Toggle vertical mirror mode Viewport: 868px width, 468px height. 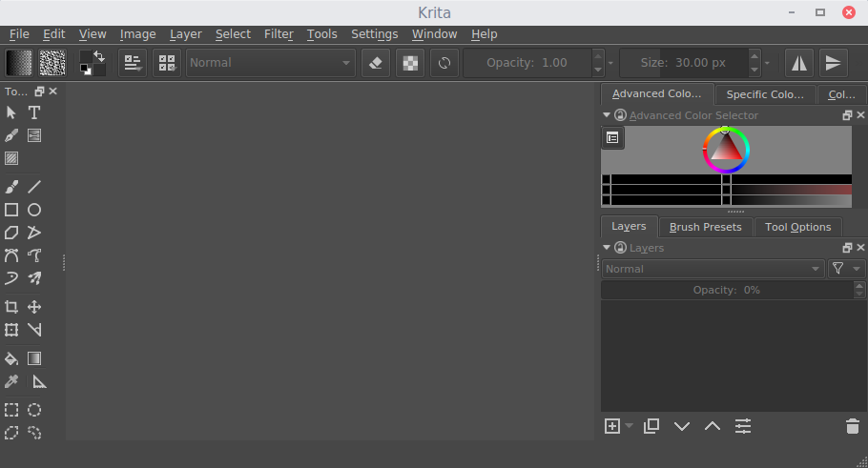pos(833,63)
